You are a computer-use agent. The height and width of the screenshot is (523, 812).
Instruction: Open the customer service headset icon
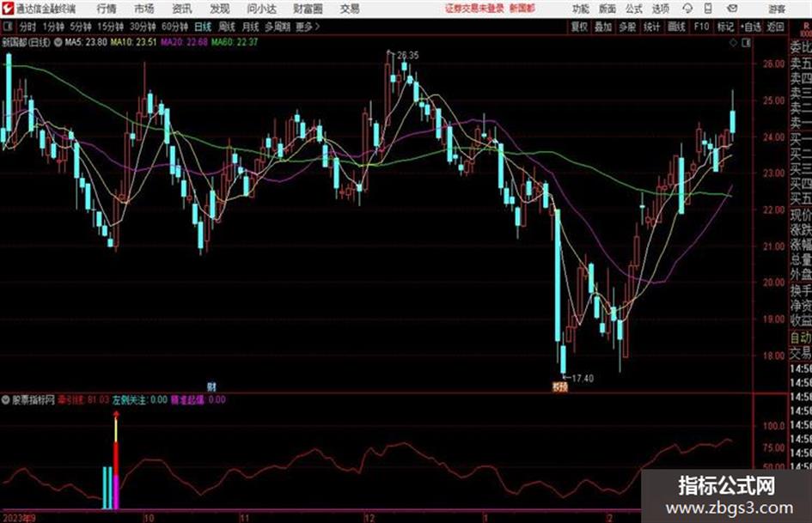click(687, 9)
